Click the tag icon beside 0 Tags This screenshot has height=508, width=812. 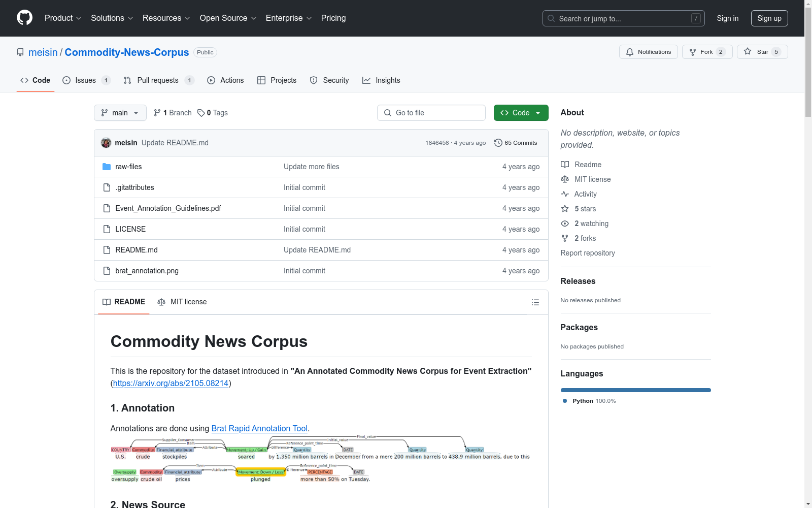tap(201, 113)
